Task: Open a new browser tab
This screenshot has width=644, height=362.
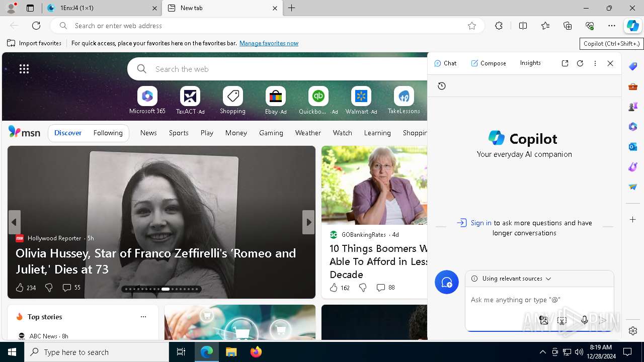Action: pyautogui.click(x=292, y=8)
